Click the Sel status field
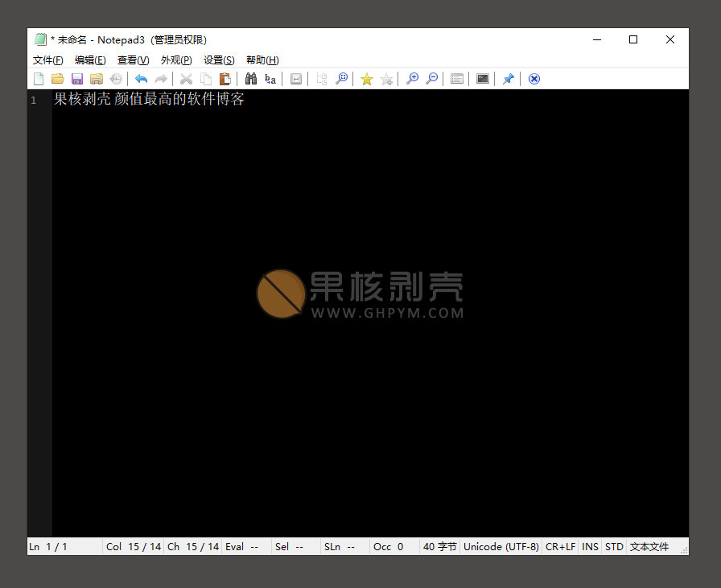The height and width of the screenshot is (588, 721). click(295, 547)
